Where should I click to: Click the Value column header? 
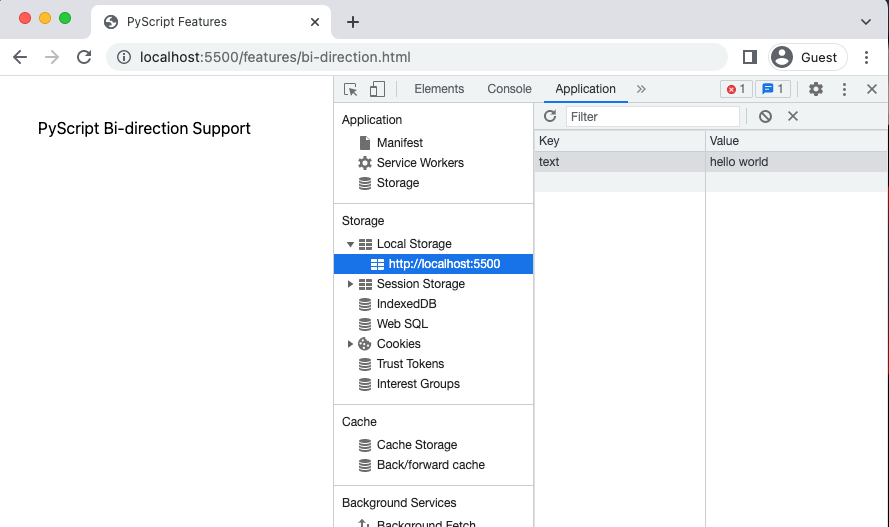coord(797,141)
